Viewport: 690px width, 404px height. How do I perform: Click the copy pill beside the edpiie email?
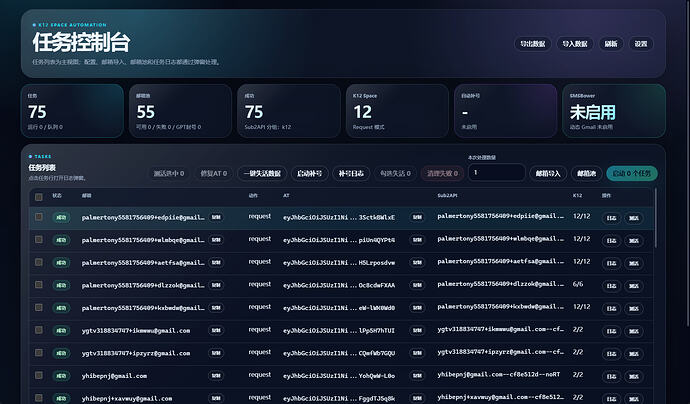pos(216,217)
